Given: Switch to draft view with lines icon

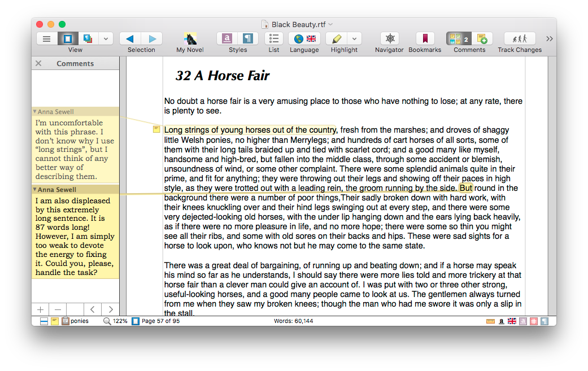Looking at the screenshot, I should (46, 38).
